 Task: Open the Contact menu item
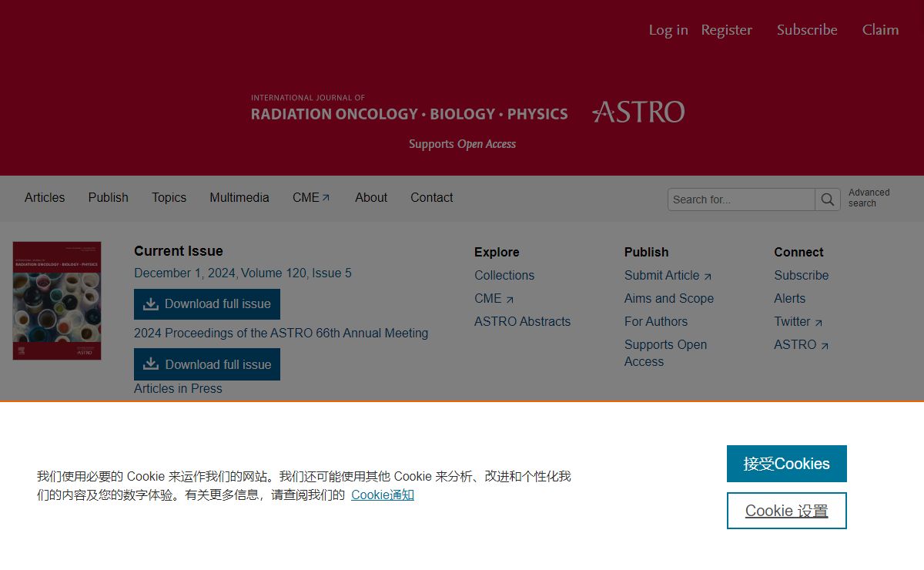[x=432, y=198]
